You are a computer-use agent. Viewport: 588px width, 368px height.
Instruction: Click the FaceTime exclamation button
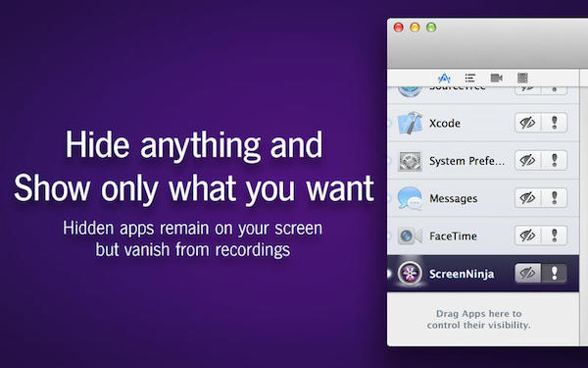pyautogui.click(x=555, y=236)
